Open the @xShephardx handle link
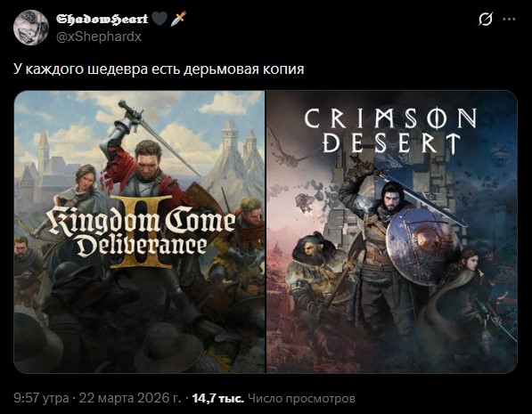532x414 pixels. tap(99, 37)
